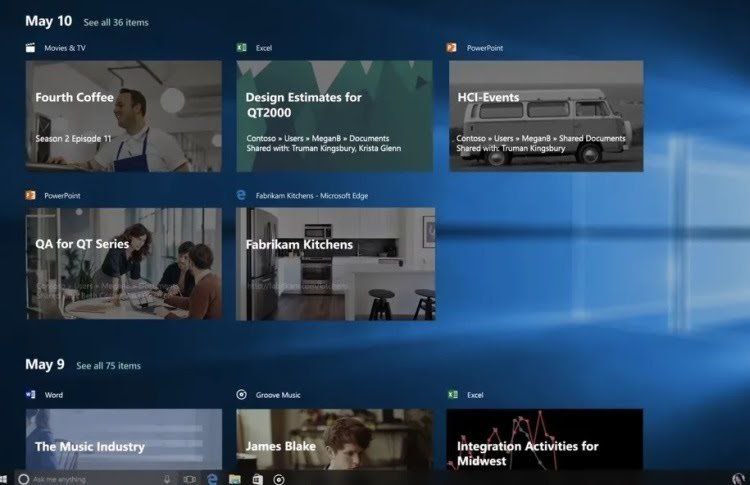Screen dimensions: 750x485
Task: Click the Groove Music app label
Action: (278, 395)
